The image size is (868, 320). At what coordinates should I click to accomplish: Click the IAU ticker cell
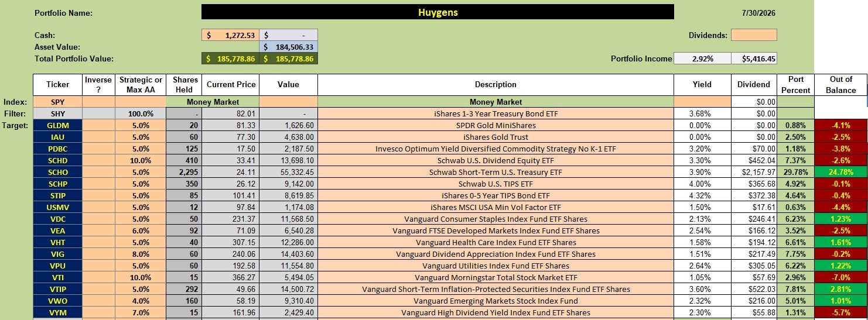coord(57,137)
